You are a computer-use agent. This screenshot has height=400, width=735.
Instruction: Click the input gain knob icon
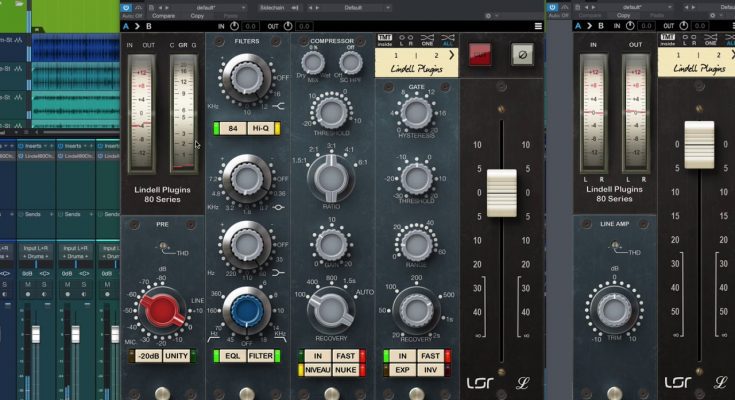(233, 25)
